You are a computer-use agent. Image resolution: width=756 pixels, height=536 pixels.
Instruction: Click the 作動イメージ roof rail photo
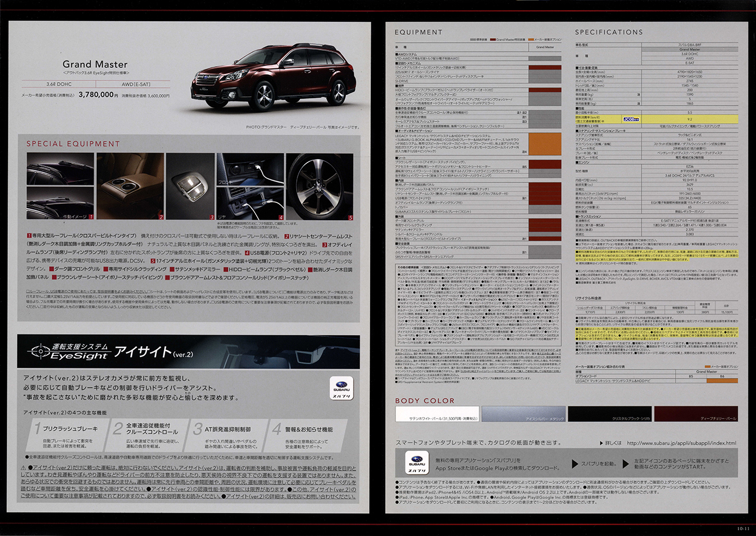click(60, 204)
